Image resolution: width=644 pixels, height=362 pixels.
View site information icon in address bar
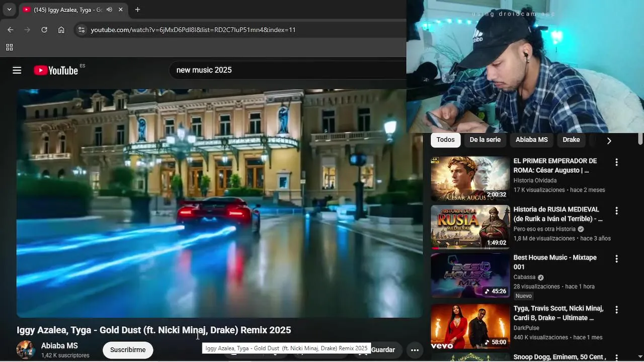click(x=82, y=30)
